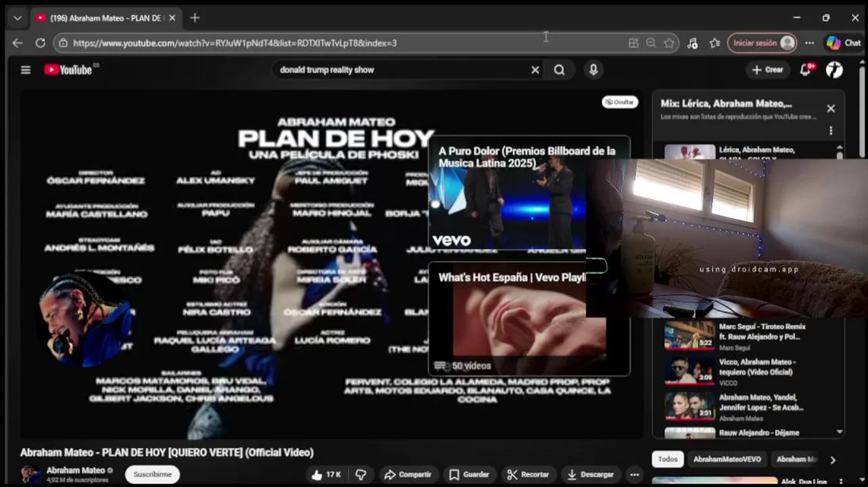Open the account avatar menu
The width and height of the screenshot is (868, 487).
tap(834, 70)
